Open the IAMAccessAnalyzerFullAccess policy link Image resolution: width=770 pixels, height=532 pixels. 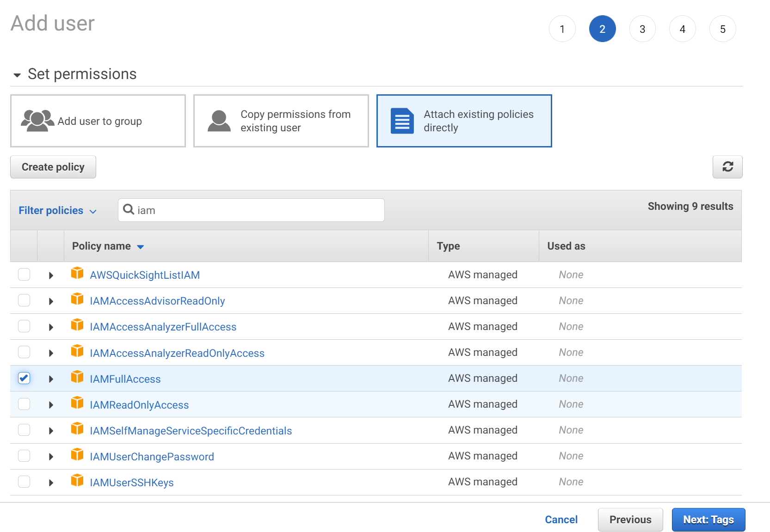[163, 327]
